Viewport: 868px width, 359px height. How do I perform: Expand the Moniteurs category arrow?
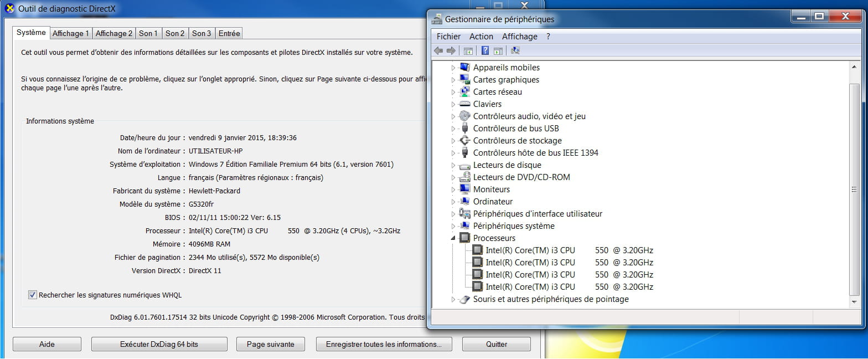453,189
